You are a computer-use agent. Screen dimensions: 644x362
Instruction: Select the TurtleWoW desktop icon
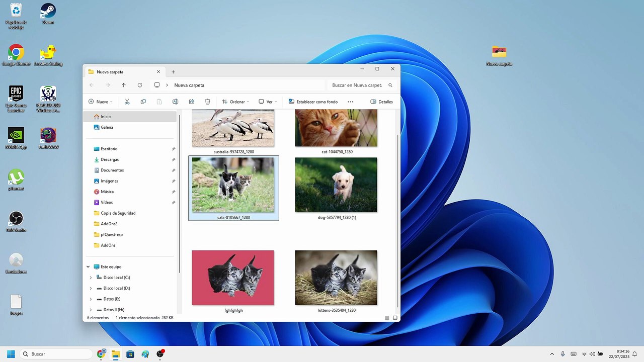(x=48, y=138)
